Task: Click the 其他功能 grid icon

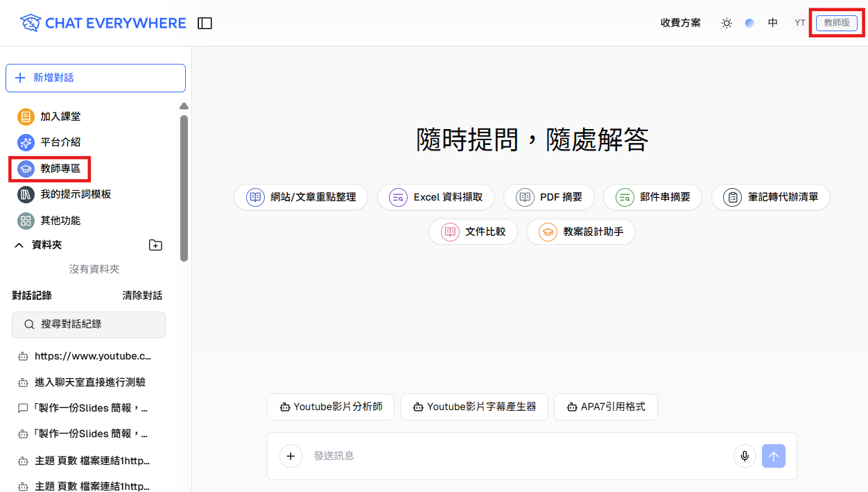Action: click(x=26, y=221)
